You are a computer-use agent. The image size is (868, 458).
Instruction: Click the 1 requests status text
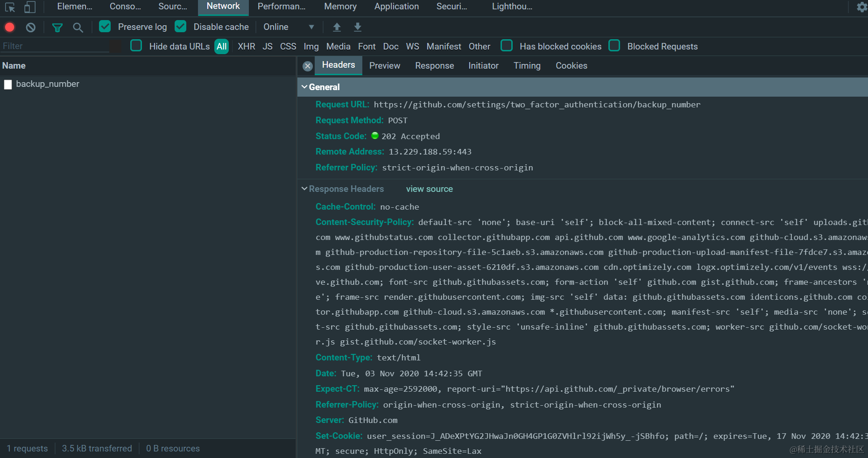point(27,449)
